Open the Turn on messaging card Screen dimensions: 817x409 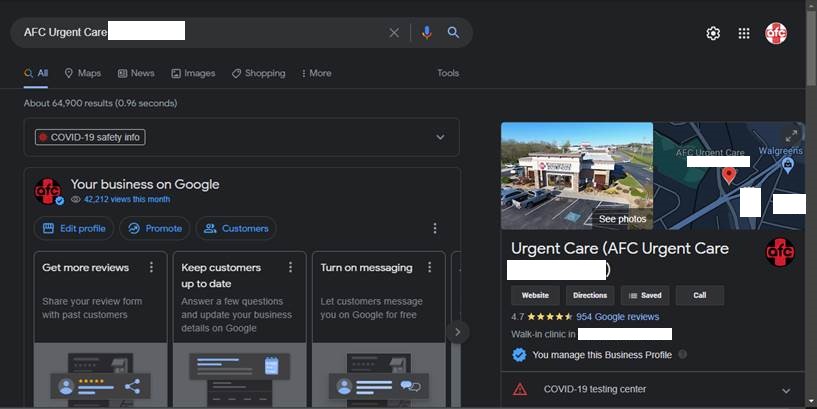[379, 329]
